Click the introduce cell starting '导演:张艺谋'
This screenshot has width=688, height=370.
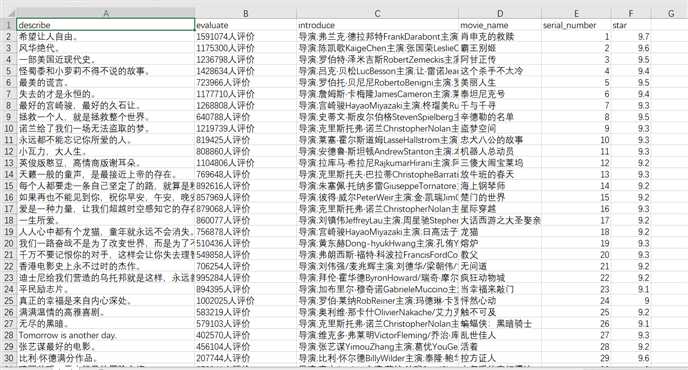[378, 346]
